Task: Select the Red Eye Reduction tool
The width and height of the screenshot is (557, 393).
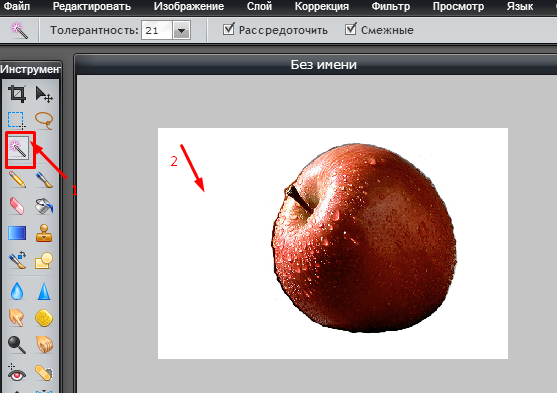Action: [x=17, y=372]
